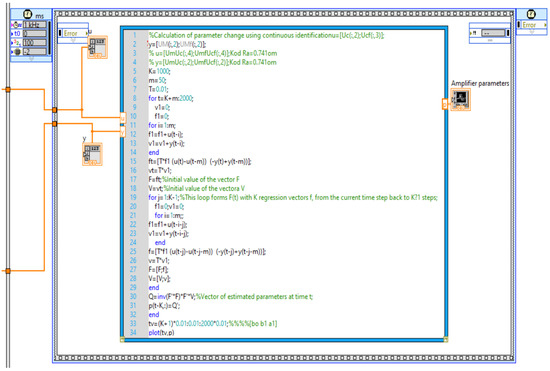Click the output node clock icon at top right
550x371 pixels.
pyautogui.click(x=531, y=14)
